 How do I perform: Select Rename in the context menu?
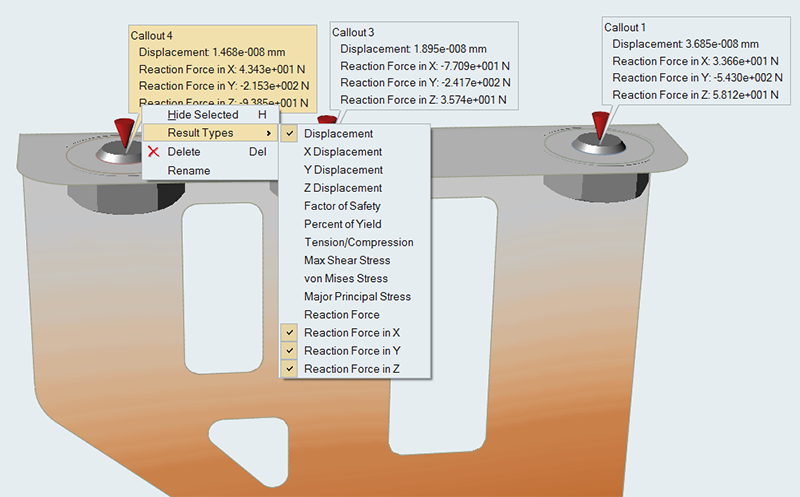pos(188,170)
